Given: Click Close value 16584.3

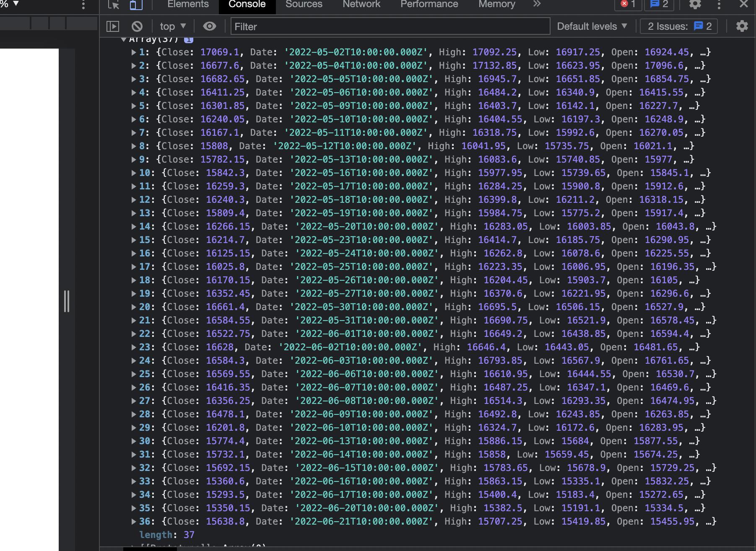Looking at the screenshot, I should (225, 361).
